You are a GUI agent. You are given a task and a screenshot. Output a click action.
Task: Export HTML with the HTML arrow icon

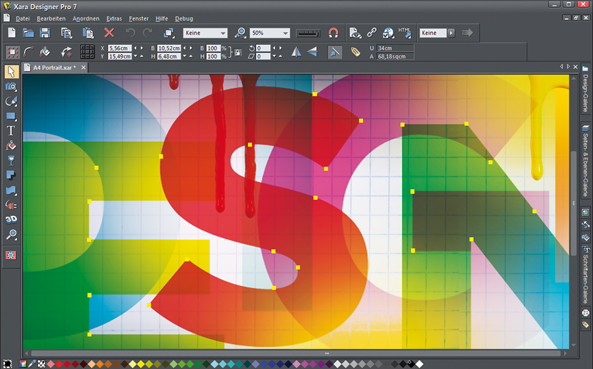pyautogui.click(x=405, y=33)
